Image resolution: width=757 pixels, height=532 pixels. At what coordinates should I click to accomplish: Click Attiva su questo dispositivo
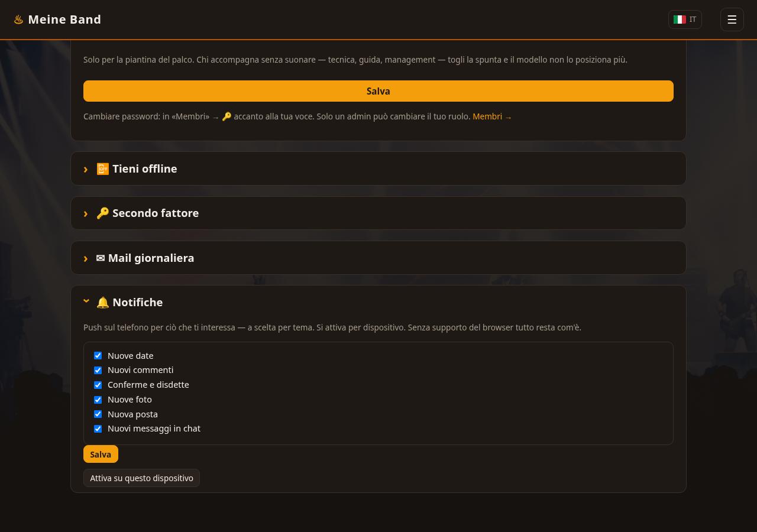[141, 478]
